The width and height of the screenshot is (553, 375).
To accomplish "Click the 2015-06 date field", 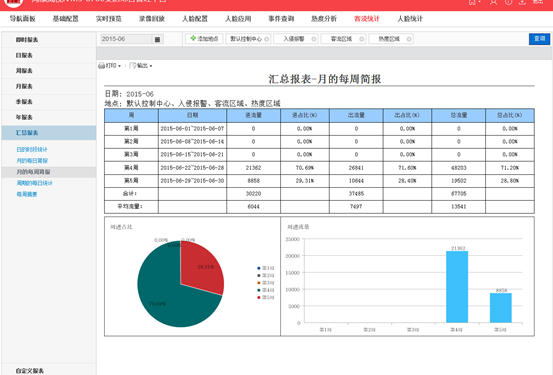I will pos(126,39).
